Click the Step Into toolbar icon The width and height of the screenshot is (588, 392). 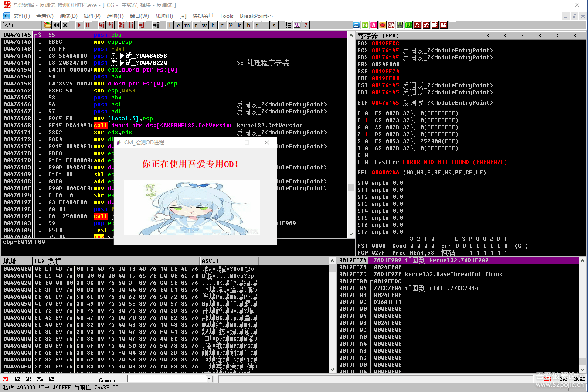point(102,25)
